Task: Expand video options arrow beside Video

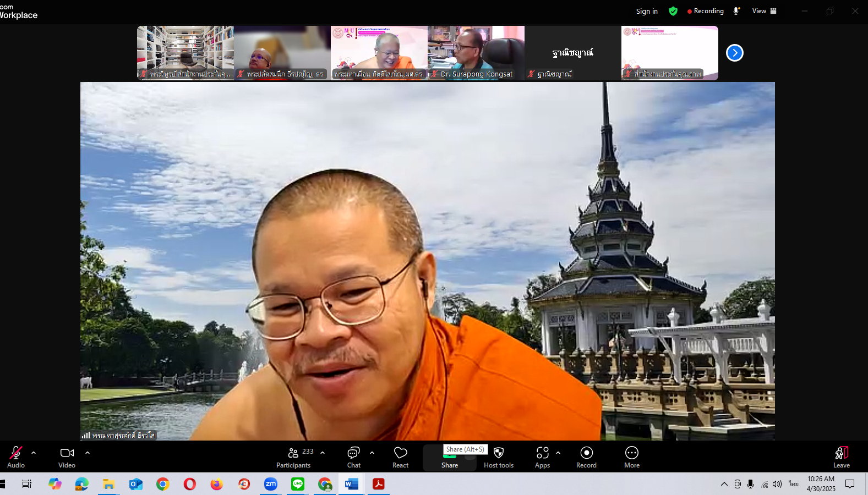Action: coord(88,453)
